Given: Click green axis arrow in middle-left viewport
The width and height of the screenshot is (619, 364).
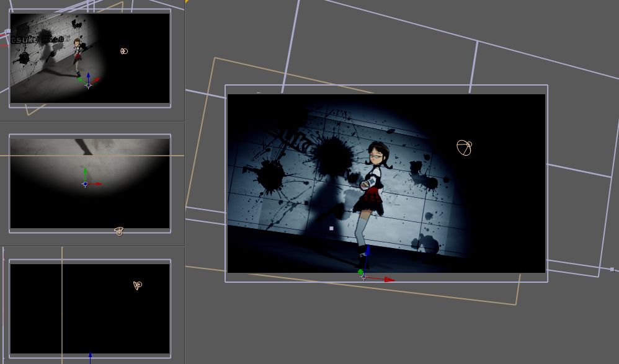Looking at the screenshot, I should coord(85,171).
